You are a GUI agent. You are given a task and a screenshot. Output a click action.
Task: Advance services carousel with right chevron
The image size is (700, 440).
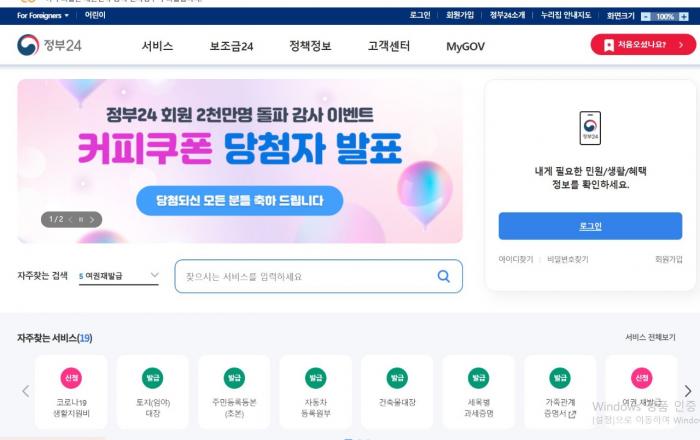(x=688, y=391)
